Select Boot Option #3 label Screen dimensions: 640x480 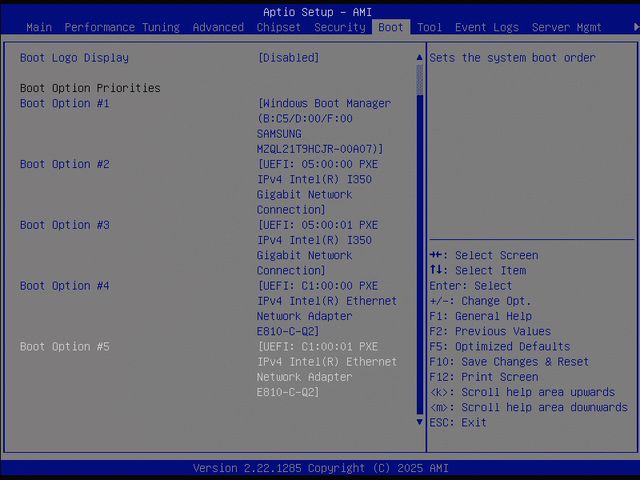[x=64, y=225]
